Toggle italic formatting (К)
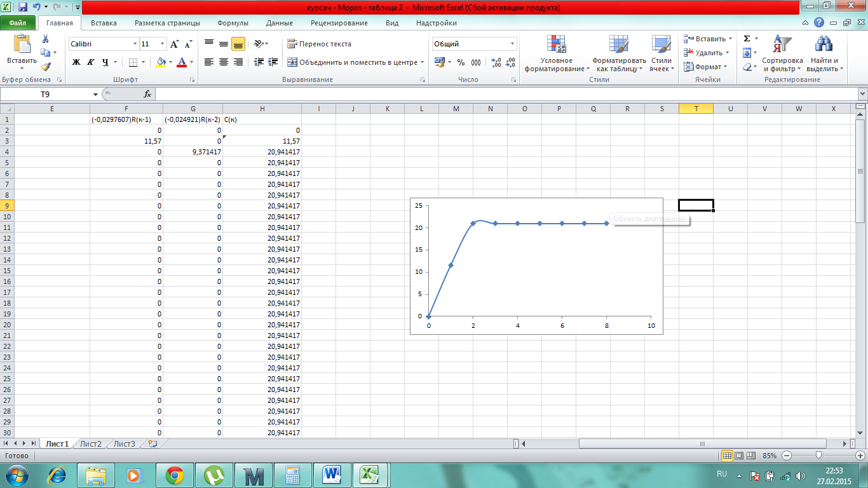The height and width of the screenshot is (488, 868). [90, 62]
